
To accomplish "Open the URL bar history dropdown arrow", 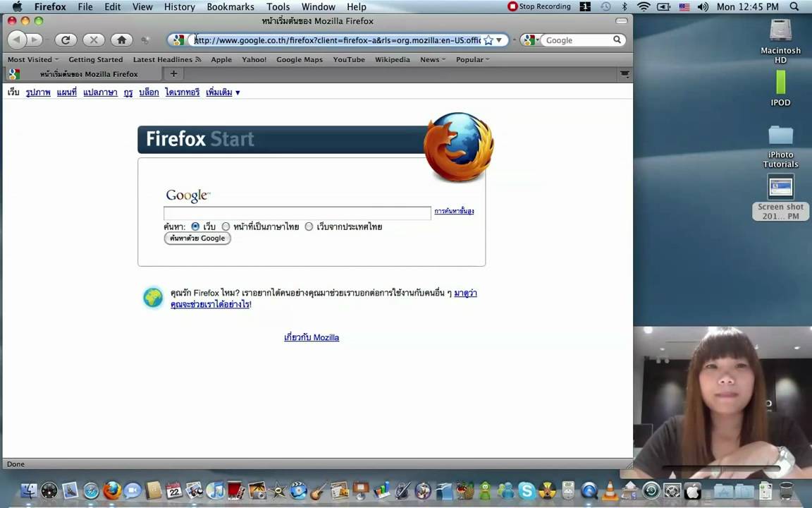I will 499,40.
